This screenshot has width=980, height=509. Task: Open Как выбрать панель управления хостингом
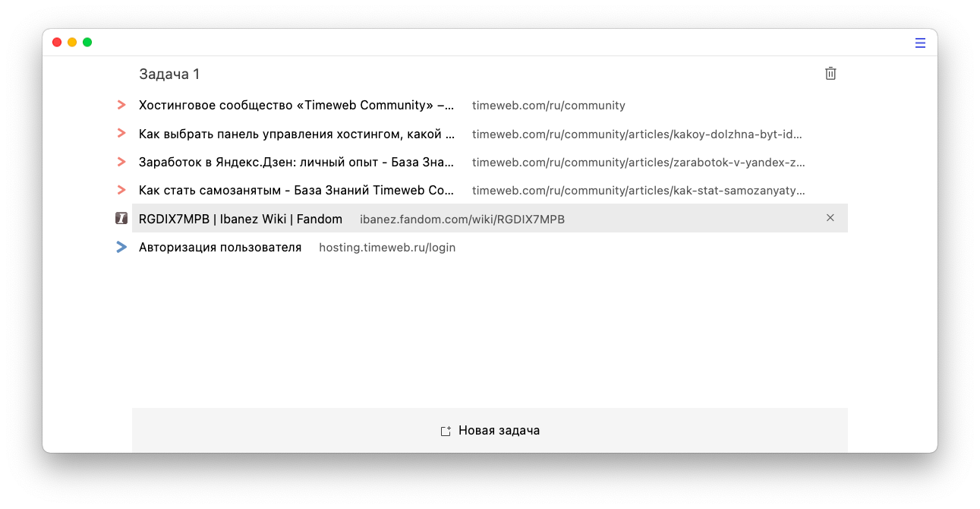[296, 134]
